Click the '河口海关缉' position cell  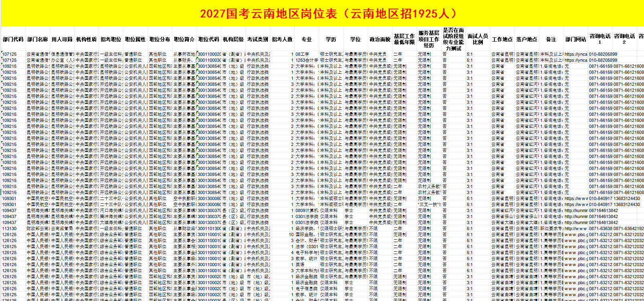tap(111, 210)
